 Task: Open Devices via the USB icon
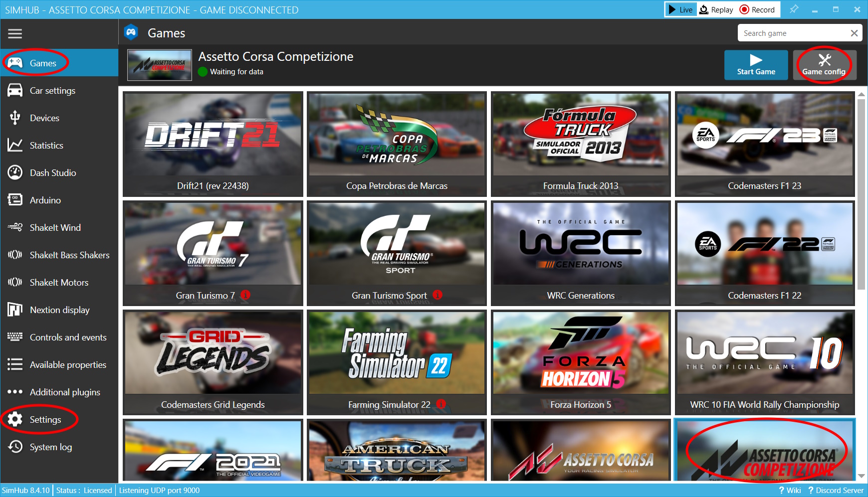point(15,118)
